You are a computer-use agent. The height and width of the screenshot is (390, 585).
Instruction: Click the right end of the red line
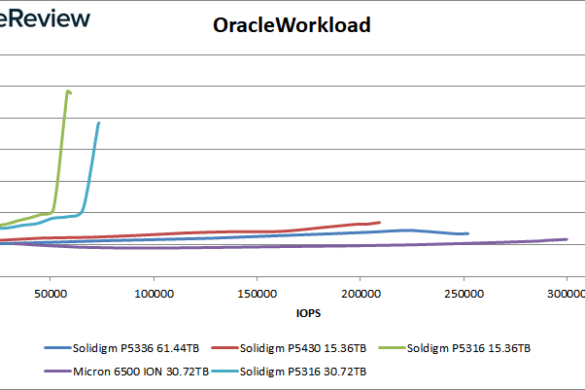point(379,222)
